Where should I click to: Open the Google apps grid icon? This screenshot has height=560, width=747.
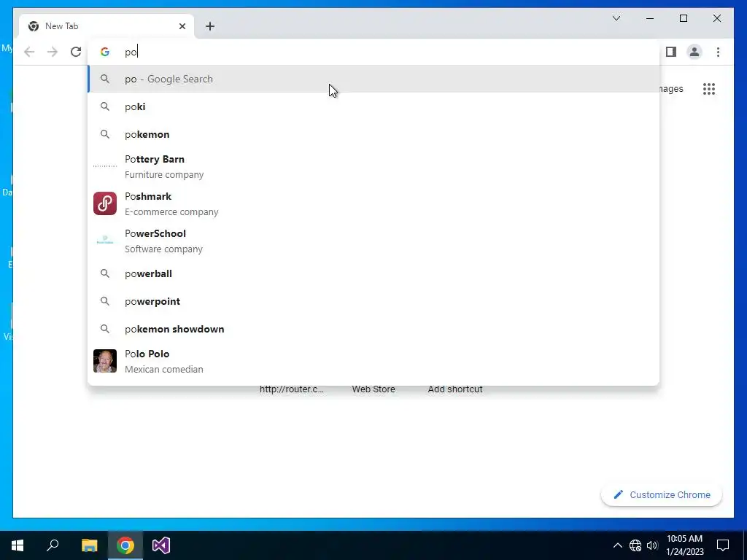tap(709, 89)
